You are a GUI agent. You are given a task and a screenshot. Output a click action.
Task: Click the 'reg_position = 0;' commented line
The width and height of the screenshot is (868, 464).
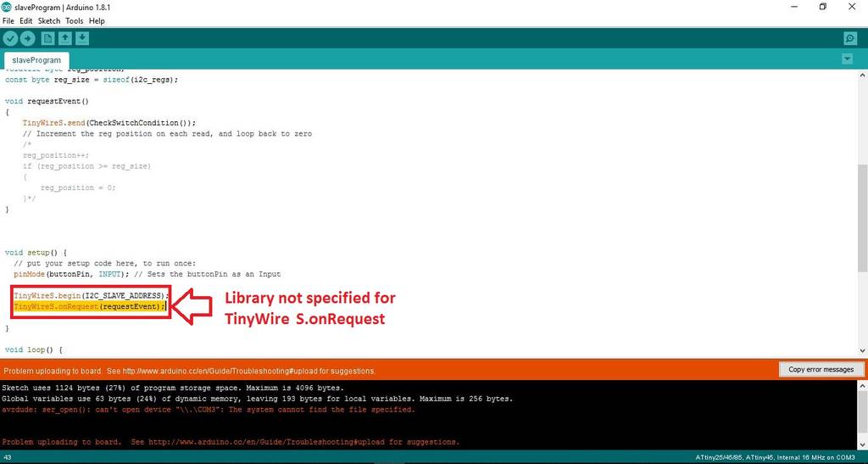point(78,187)
